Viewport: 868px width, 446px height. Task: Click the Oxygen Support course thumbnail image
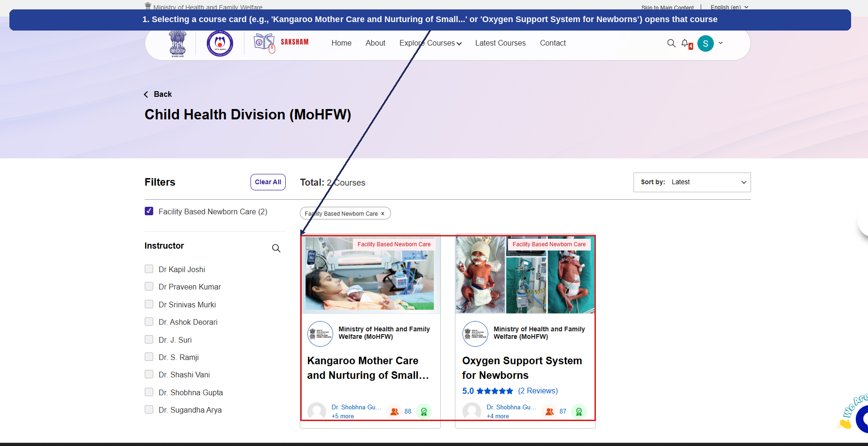[x=525, y=274]
